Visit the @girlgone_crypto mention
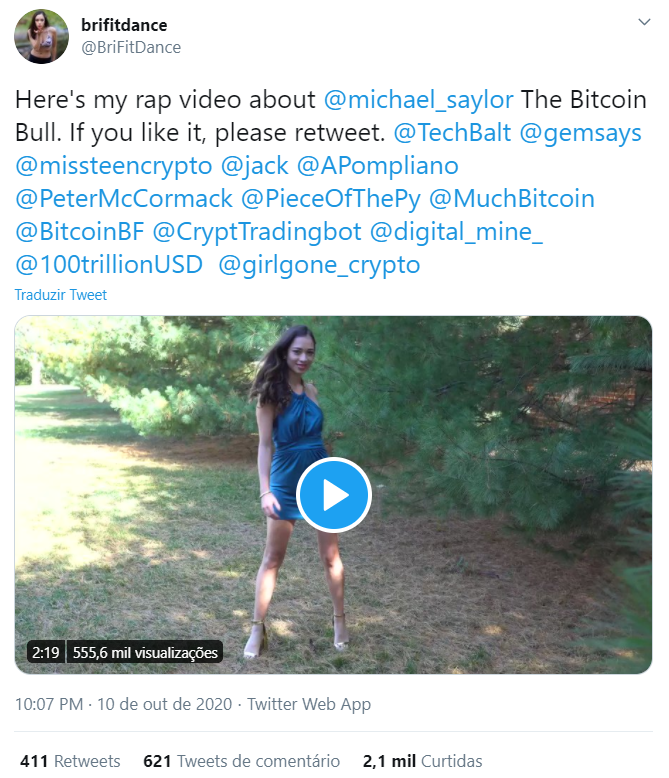Image resolution: width=669 pixels, height=778 pixels. tap(319, 264)
